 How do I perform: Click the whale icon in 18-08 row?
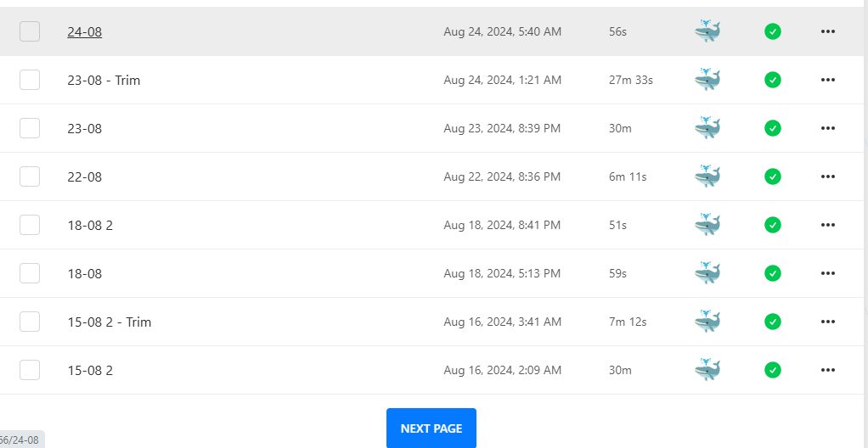[x=707, y=273]
